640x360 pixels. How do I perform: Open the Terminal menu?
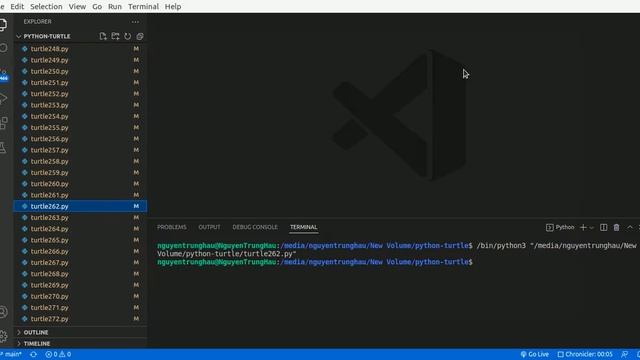[143, 7]
